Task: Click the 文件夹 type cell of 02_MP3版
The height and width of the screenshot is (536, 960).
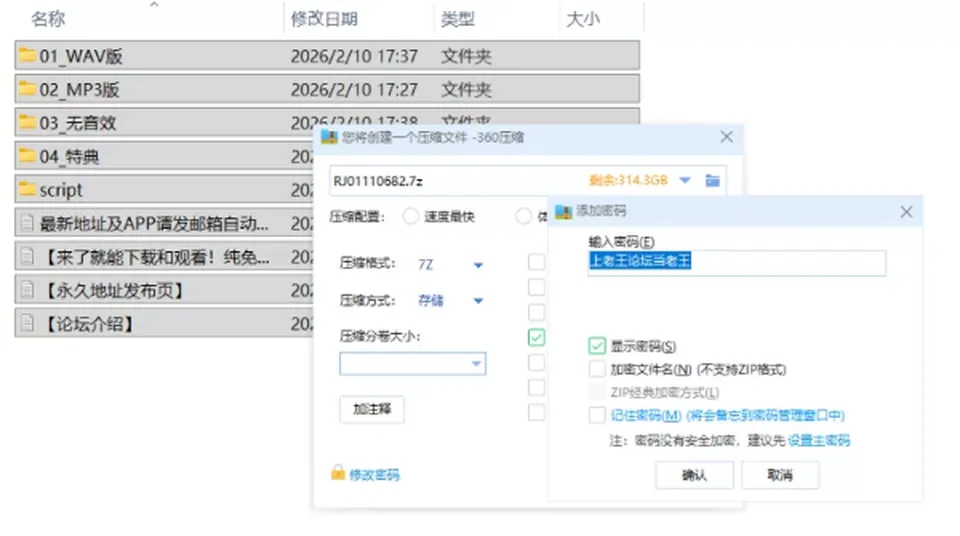Action: pyautogui.click(x=467, y=90)
